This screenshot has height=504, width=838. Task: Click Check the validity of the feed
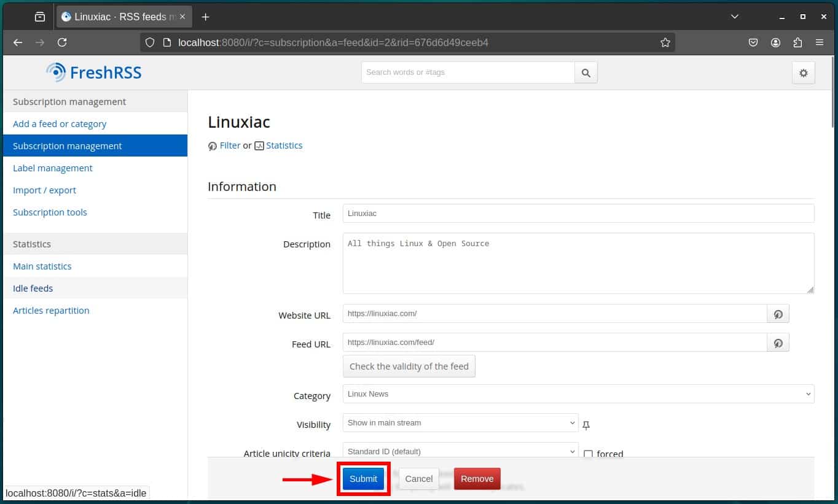[x=409, y=366]
